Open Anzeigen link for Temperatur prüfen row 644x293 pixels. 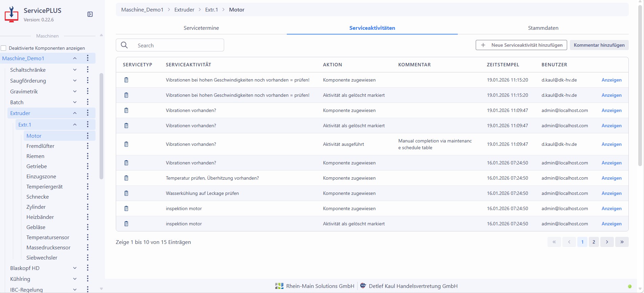[611, 178]
